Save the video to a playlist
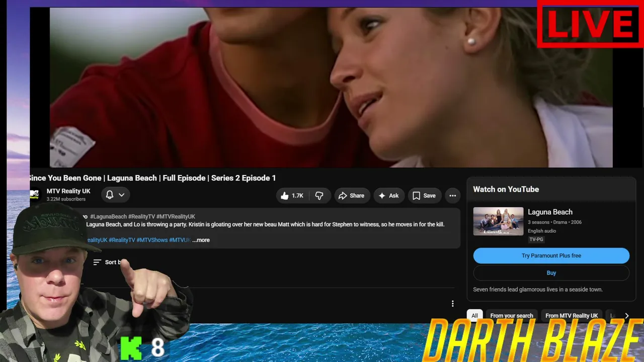The height and width of the screenshot is (362, 644). 424,196
